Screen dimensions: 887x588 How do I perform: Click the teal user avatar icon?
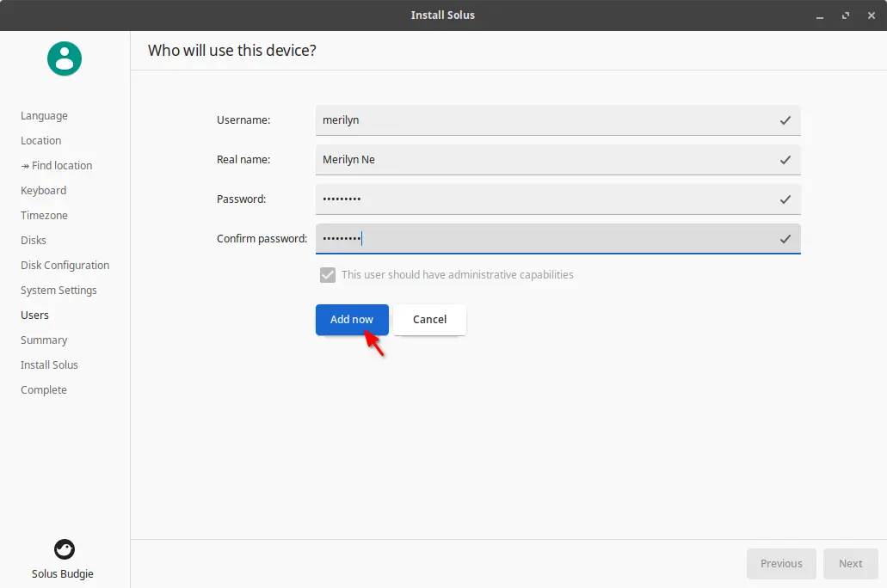(65, 58)
